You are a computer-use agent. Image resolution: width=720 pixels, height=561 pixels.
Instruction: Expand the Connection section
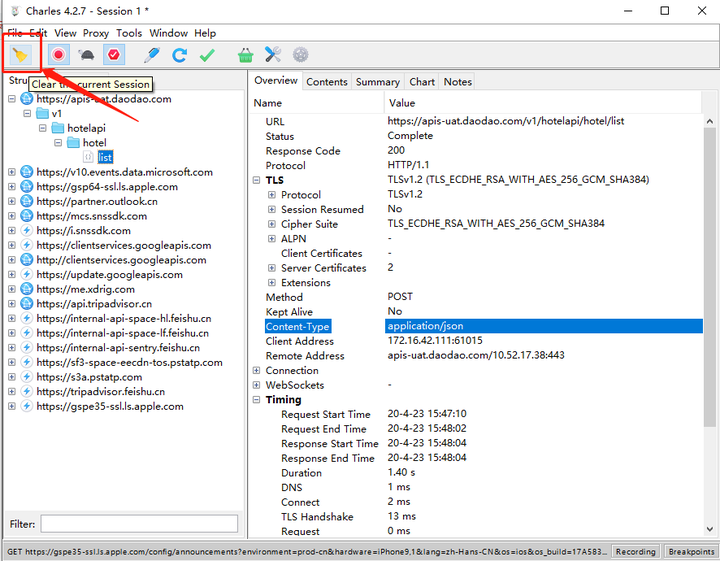coord(256,370)
